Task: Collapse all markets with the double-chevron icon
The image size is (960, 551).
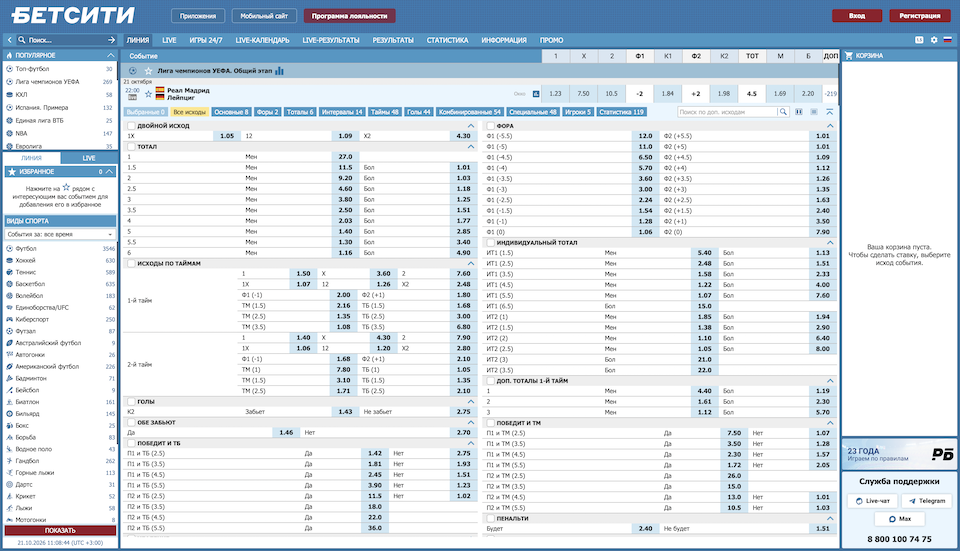Action: [830, 112]
